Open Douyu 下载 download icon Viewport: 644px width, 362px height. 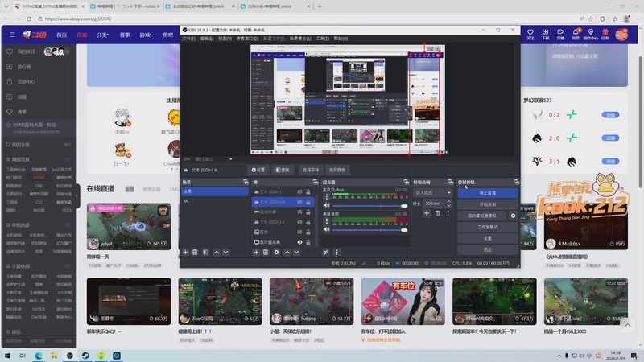[x=545, y=34]
